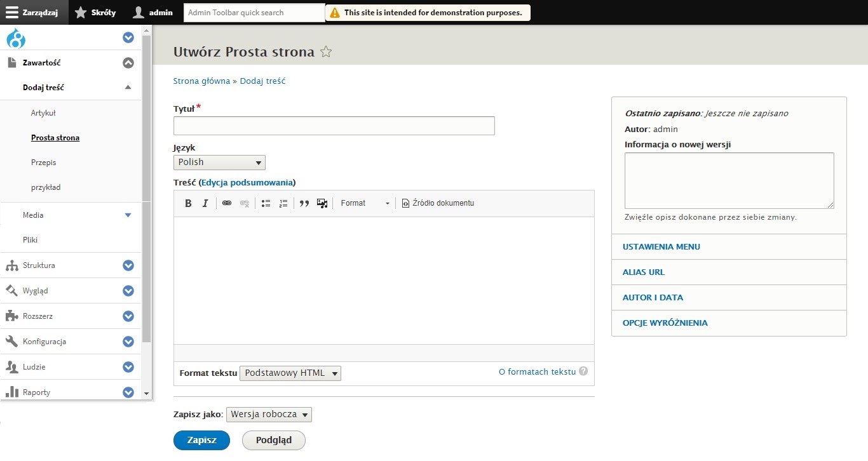Expand the Rozszerz chevron
The height and width of the screenshot is (461, 868).
pyautogui.click(x=128, y=316)
